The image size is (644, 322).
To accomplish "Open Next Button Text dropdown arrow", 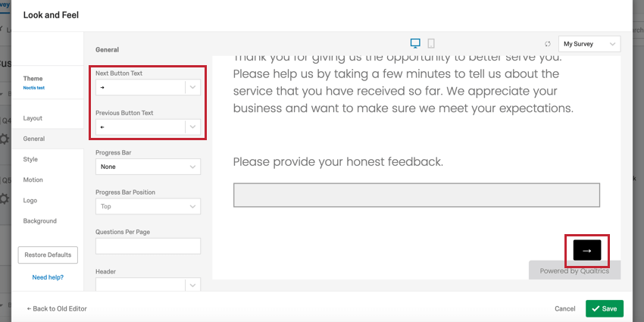I will click(192, 87).
